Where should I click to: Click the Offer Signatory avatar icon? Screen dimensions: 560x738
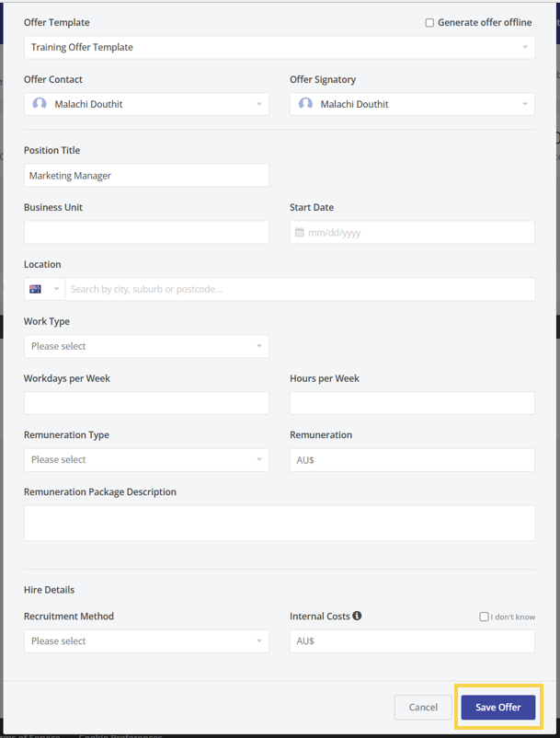coord(305,104)
